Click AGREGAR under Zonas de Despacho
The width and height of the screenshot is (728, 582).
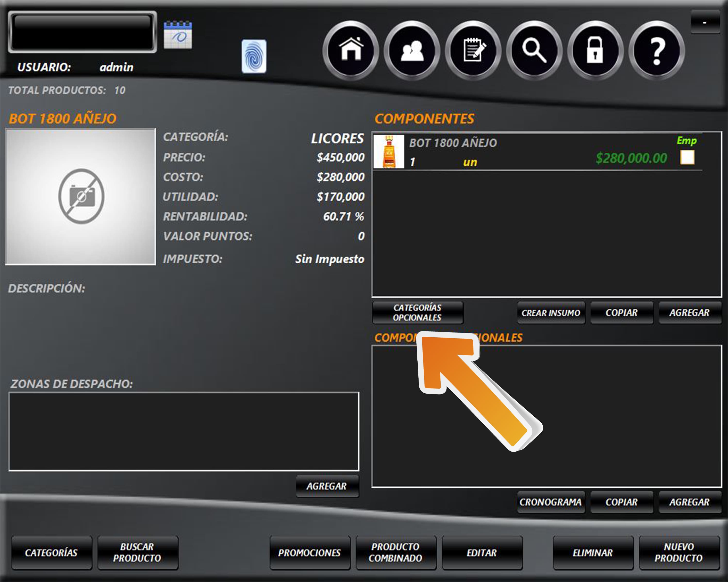pyautogui.click(x=327, y=486)
